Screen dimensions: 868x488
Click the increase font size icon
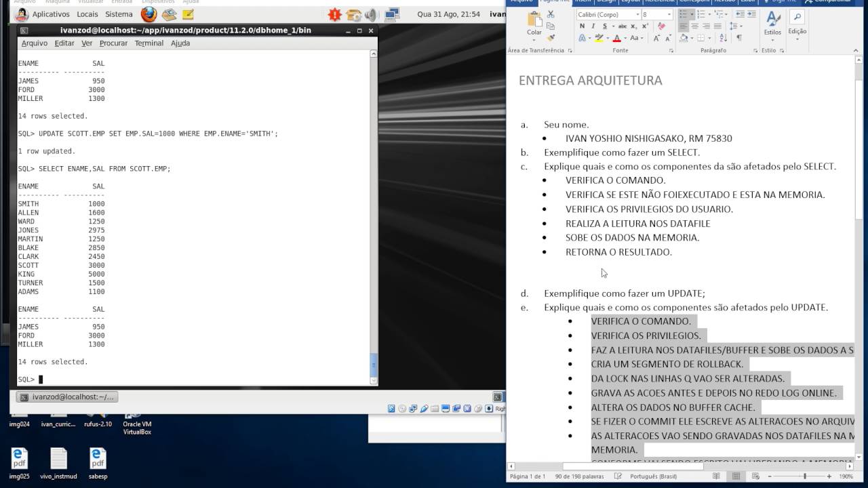656,38
